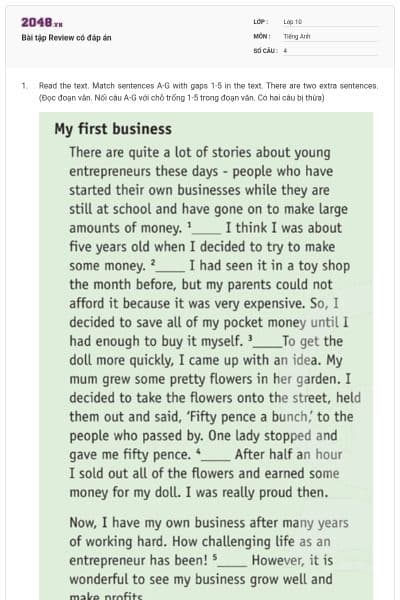
Task: Click the green reading passage box
Action: (206, 356)
